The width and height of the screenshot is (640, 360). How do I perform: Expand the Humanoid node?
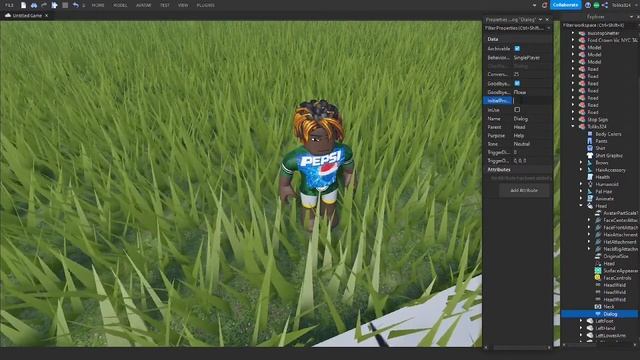(x=581, y=184)
